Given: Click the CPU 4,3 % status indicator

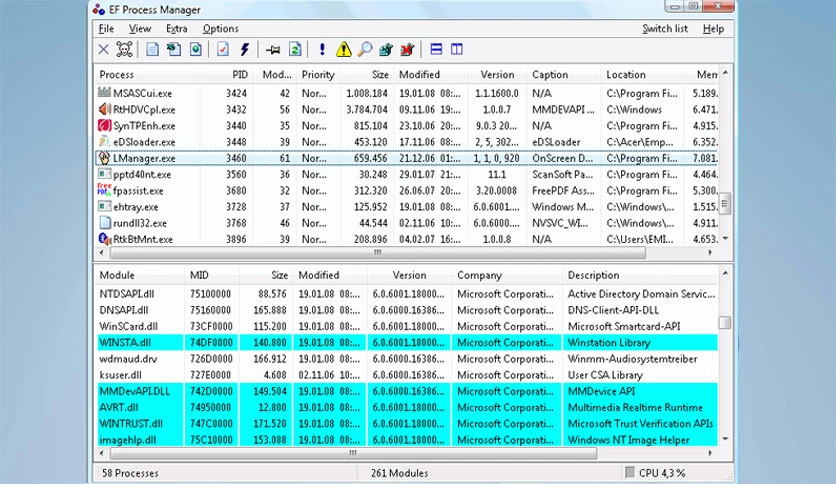Looking at the screenshot, I should [x=655, y=473].
